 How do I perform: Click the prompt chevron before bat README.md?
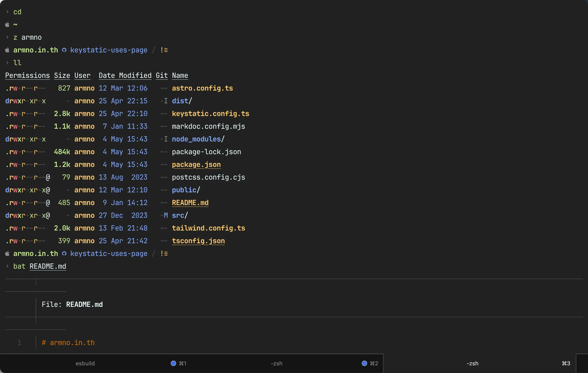click(7, 266)
